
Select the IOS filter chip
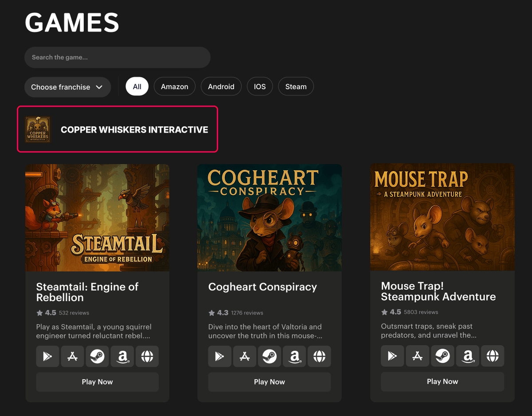260,86
